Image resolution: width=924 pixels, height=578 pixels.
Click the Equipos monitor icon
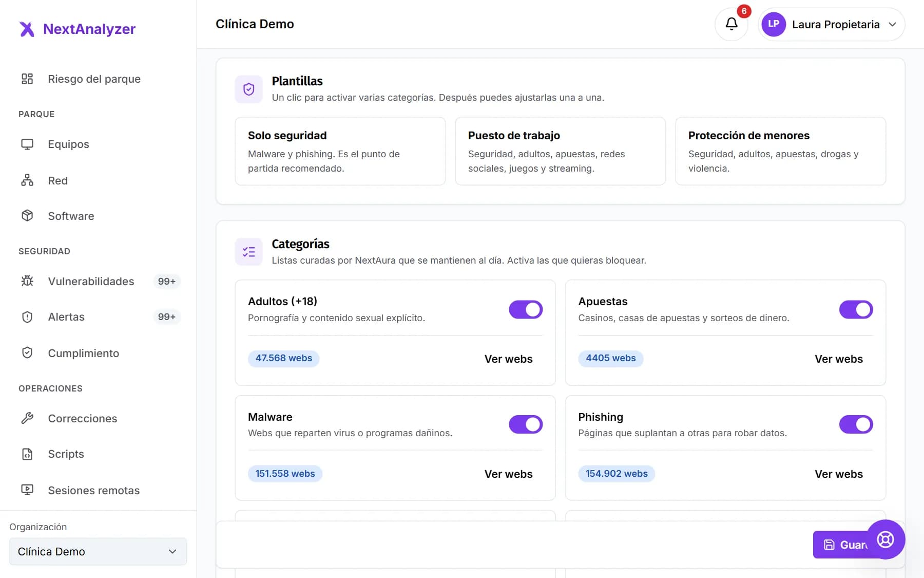click(x=27, y=144)
